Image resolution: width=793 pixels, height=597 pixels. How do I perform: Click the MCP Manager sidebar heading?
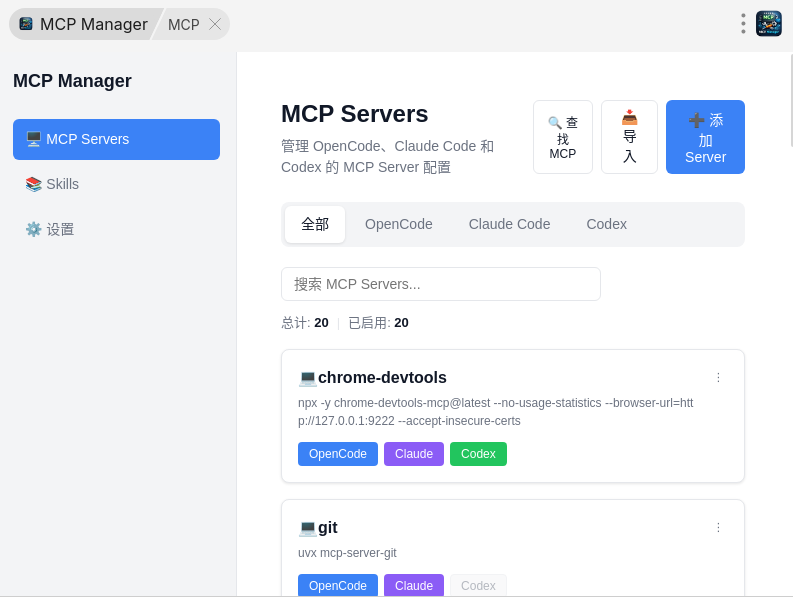tap(72, 81)
